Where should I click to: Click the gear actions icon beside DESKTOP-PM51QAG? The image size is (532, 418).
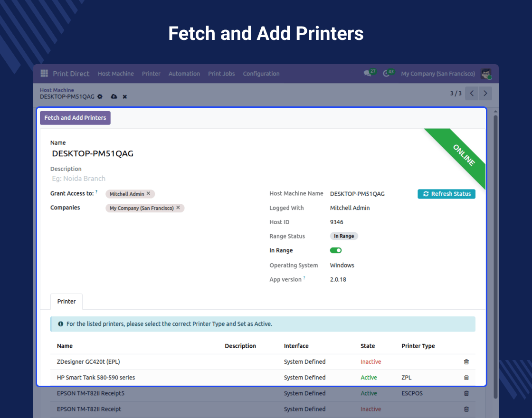pyautogui.click(x=100, y=96)
